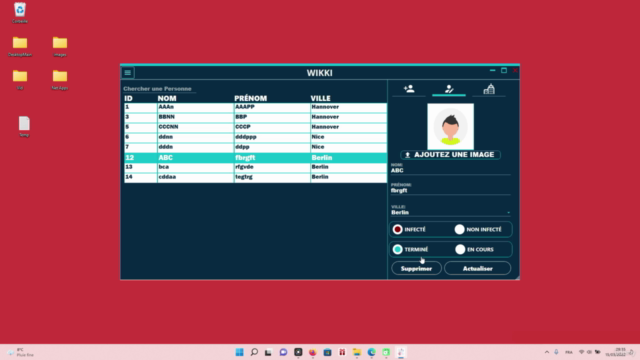
Task: Show hidden system tray icons
Action: click(547, 352)
